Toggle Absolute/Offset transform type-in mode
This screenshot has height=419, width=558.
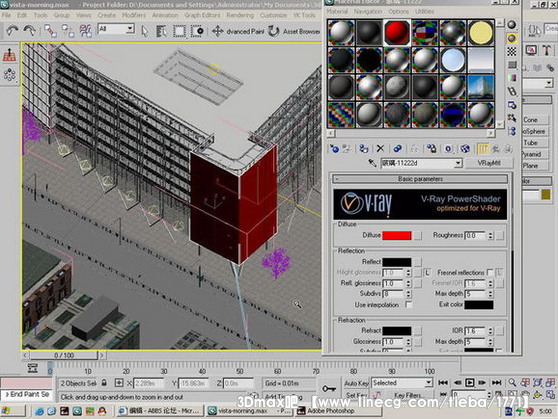119,383
